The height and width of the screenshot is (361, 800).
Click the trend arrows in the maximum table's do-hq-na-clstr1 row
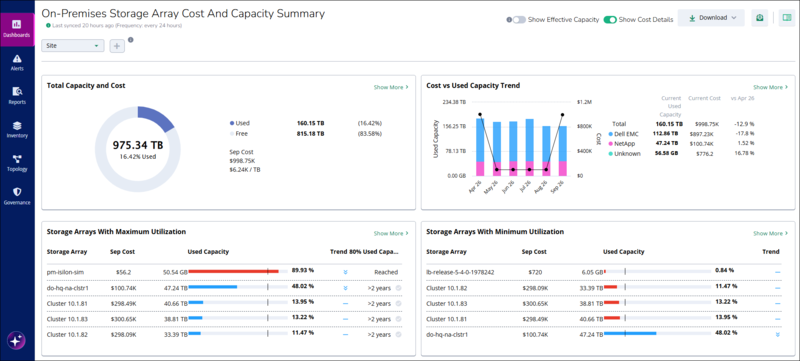tap(345, 288)
